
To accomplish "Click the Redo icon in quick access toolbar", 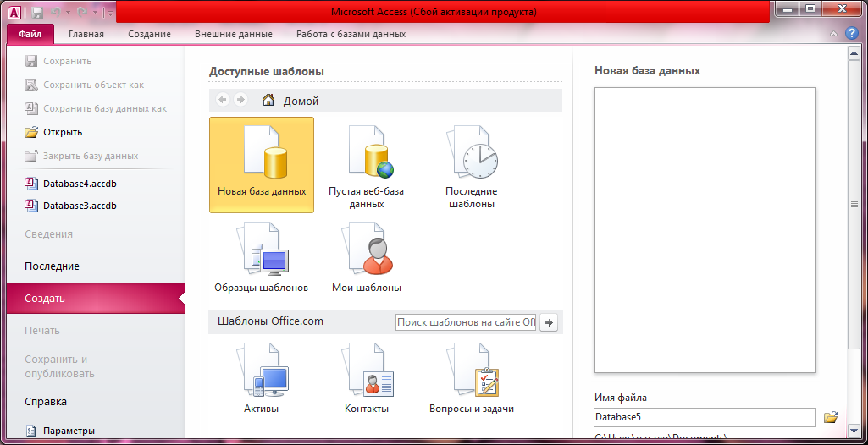I will (80, 12).
